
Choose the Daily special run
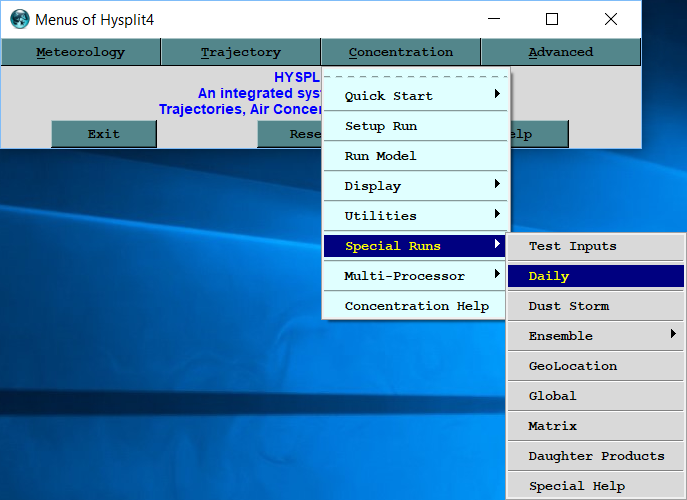pyautogui.click(x=596, y=276)
